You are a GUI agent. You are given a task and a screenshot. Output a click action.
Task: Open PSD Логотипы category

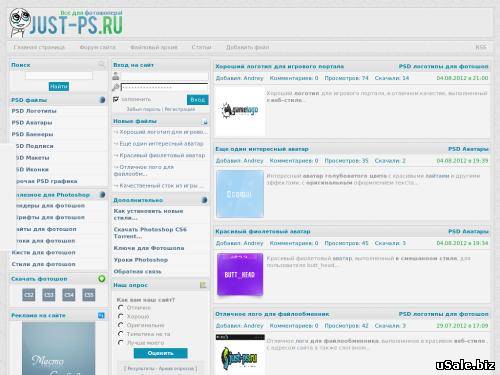pos(34,111)
